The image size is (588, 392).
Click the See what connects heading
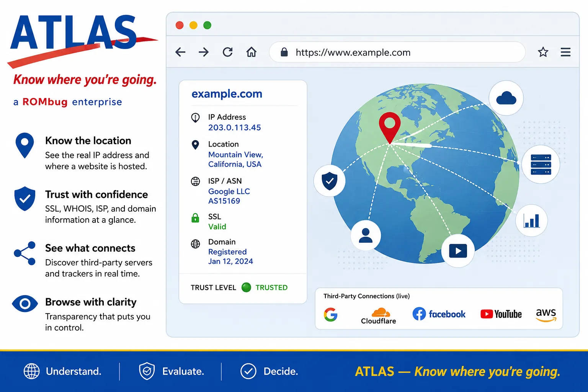point(90,248)
